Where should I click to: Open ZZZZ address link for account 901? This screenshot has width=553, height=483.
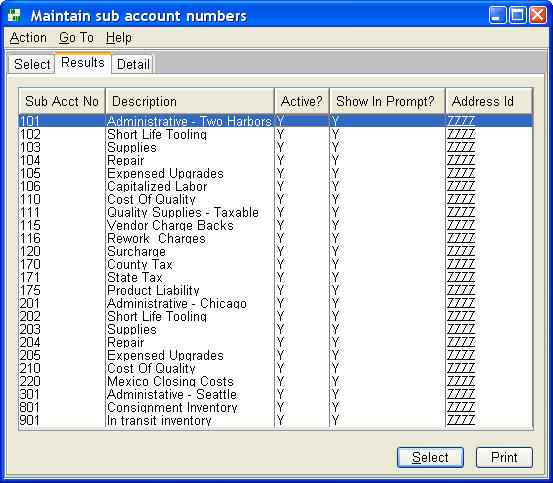coord(461,420)
